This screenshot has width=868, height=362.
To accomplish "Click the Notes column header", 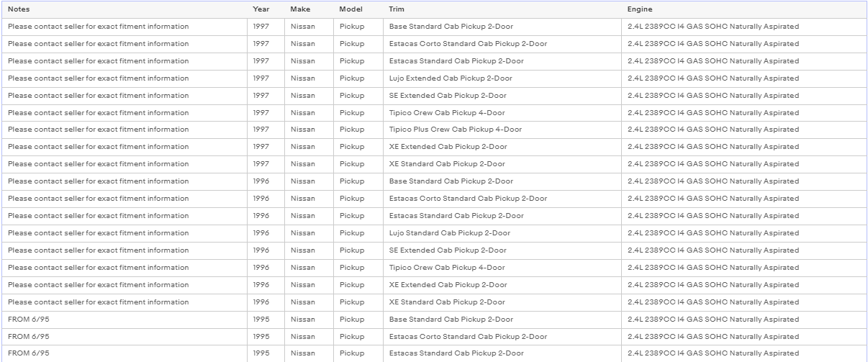I will pos(125,9).
